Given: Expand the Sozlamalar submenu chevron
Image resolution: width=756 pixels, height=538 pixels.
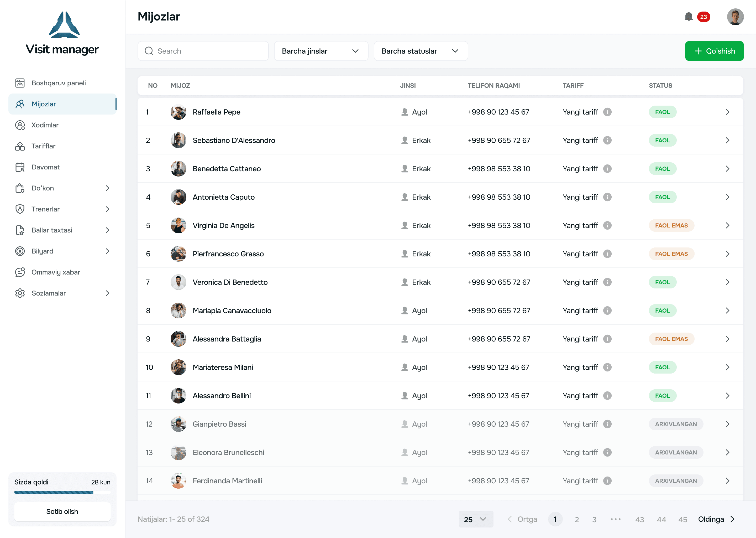Looking at the screenshot, I should tap(107, 293).
